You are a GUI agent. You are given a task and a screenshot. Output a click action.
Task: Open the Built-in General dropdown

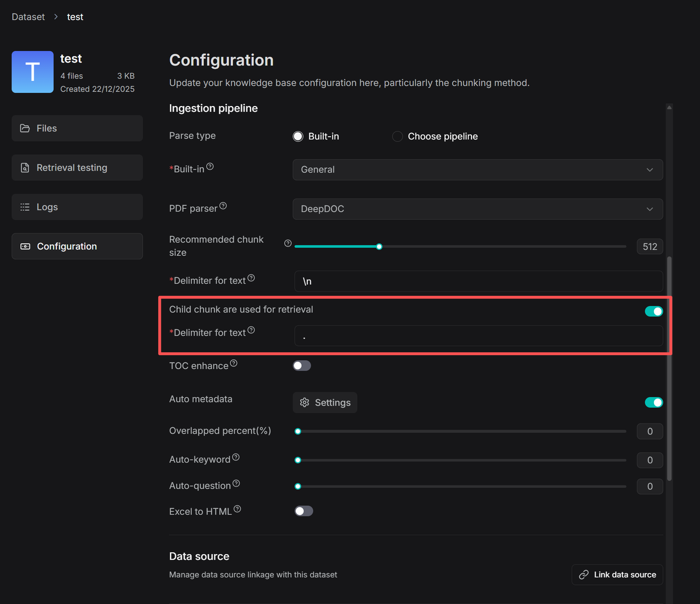(477, 169)
